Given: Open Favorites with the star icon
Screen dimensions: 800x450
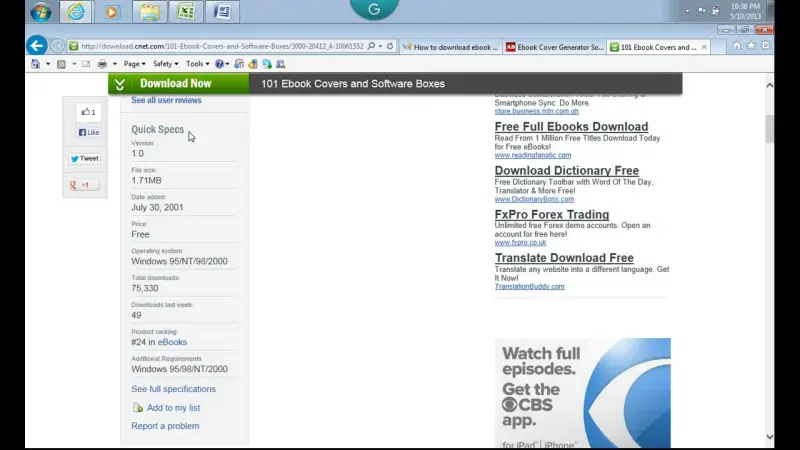Looking at the screenshot, I should pos(751,45).
